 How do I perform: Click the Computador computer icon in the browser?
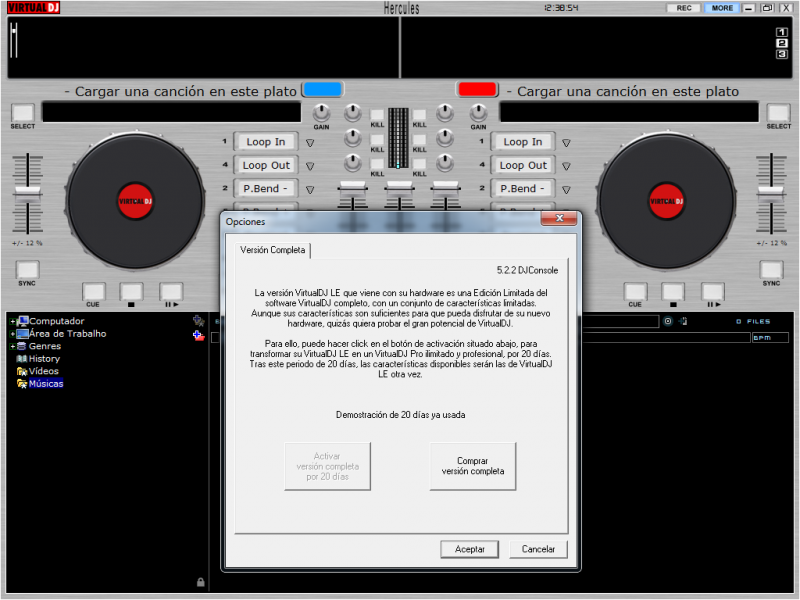(22, 321)
